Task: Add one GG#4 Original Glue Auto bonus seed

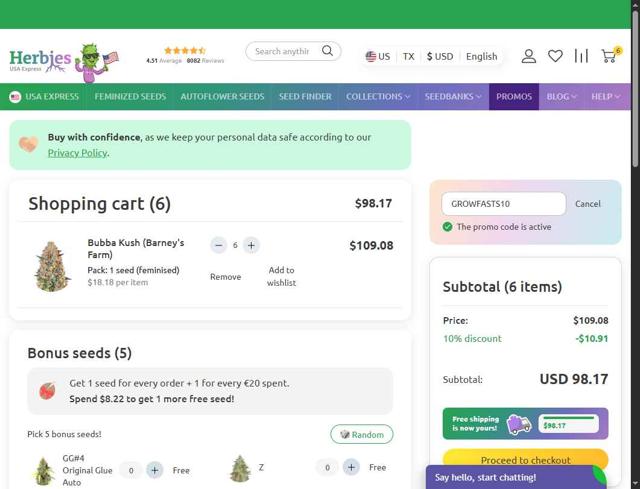Action: coord(154,470)
